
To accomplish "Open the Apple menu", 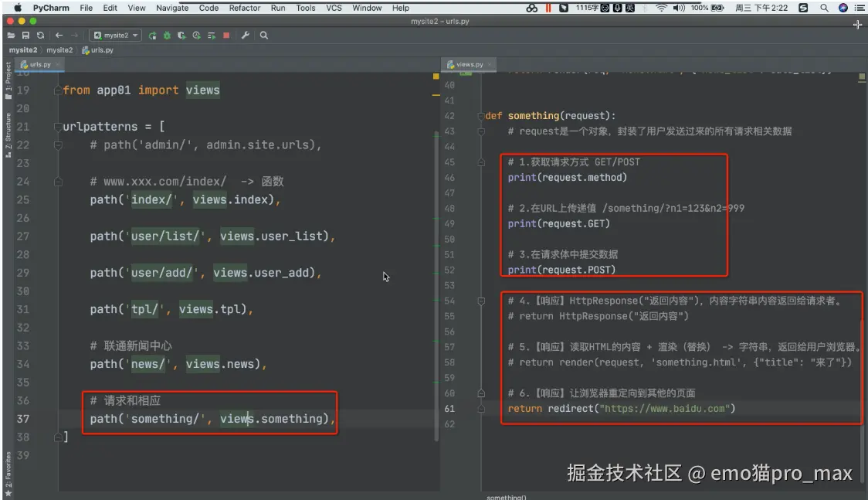I will [18, 8].
